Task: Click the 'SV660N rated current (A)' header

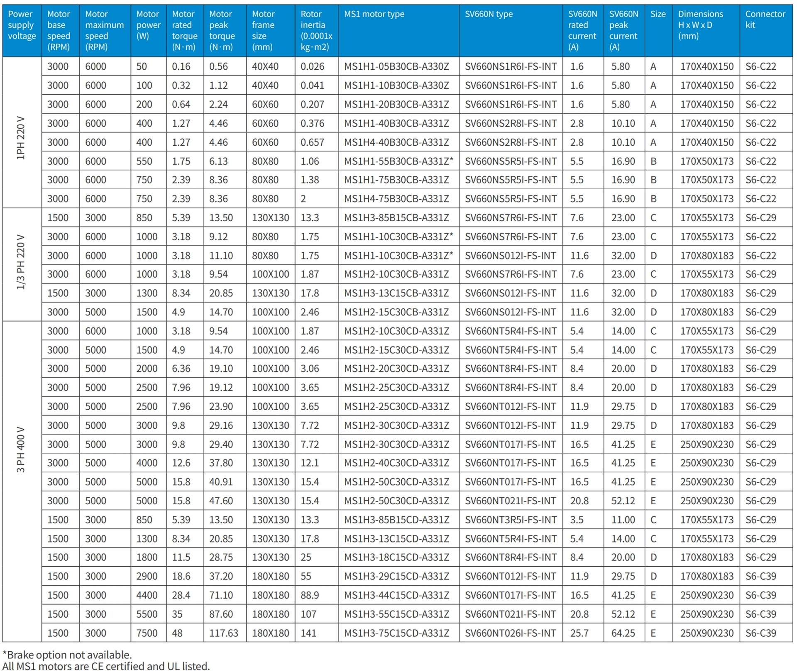Action: point(583,30)
